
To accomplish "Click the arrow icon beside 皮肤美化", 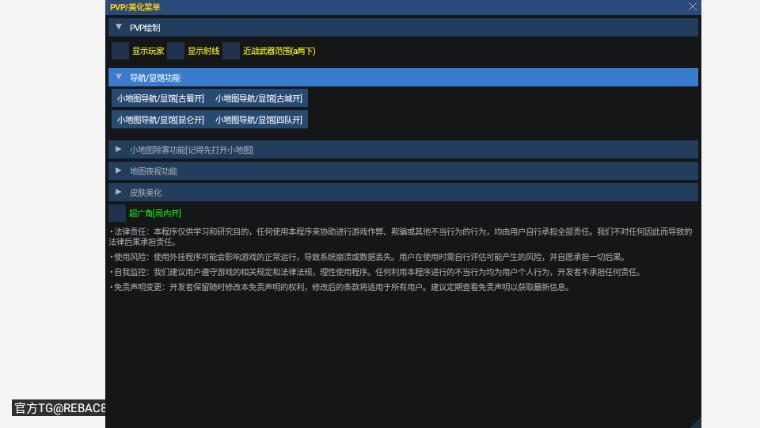I will 119,192.
